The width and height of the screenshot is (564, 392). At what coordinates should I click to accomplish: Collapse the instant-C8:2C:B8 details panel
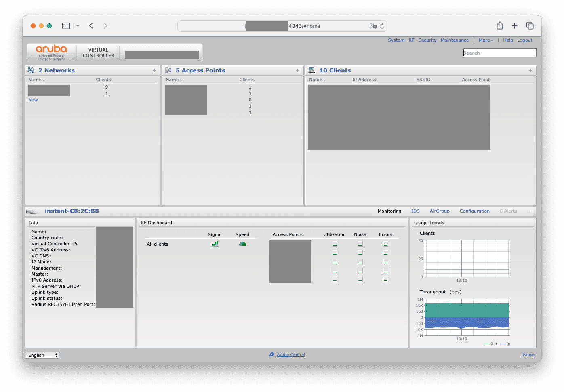click(530, 211)
